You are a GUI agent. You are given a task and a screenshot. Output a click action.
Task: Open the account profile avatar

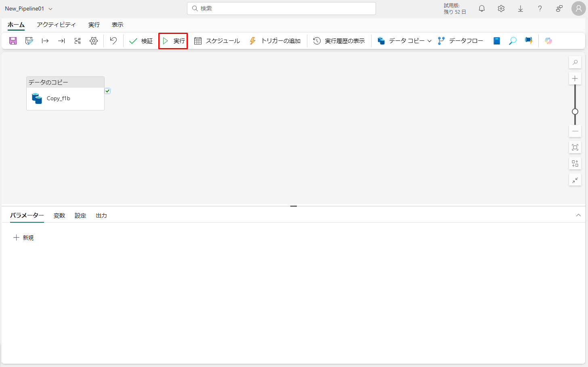coord(579,8)
